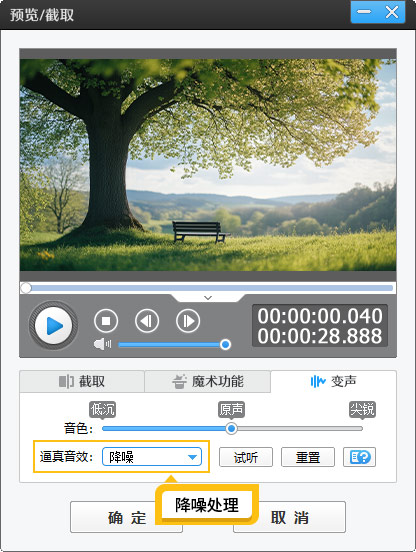Viewport: 416px width, 552px height.
Task: Collapse the panel with the chevron below the timeline
Action: [x=208, y=298]
